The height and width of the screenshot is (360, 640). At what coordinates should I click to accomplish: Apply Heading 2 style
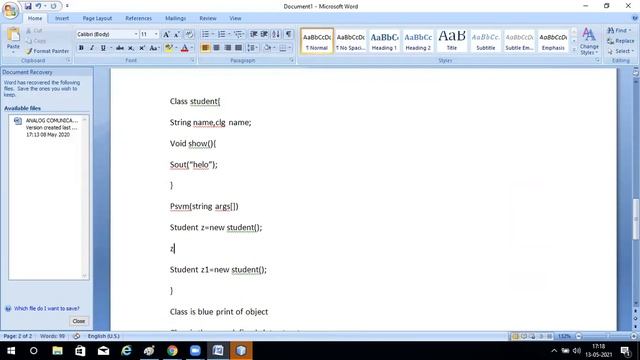click(x=418, y=41)
